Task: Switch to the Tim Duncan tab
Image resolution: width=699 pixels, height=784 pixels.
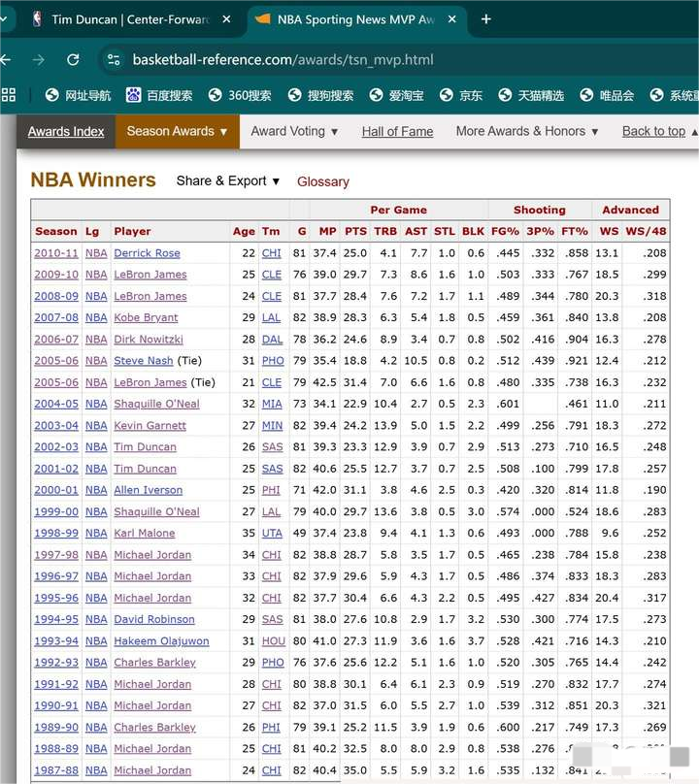Action: 131,19
